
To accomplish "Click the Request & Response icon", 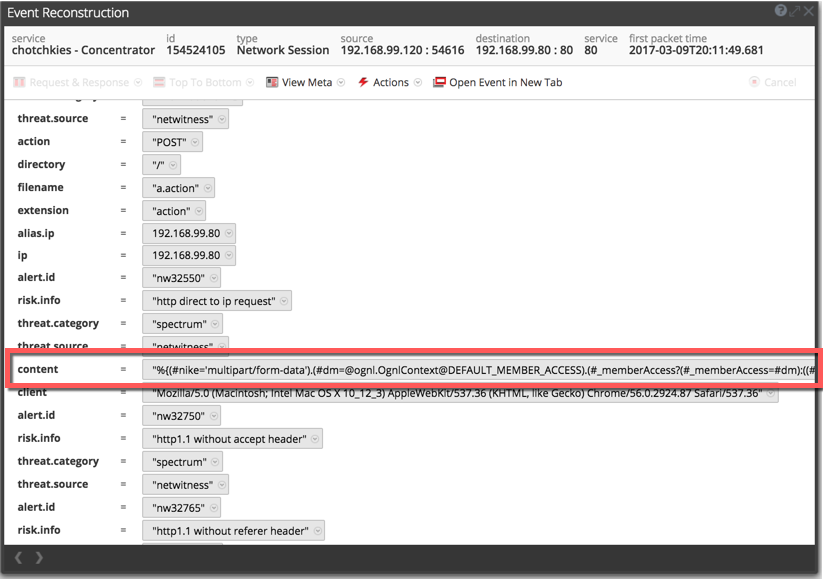I will coord(19,82).
